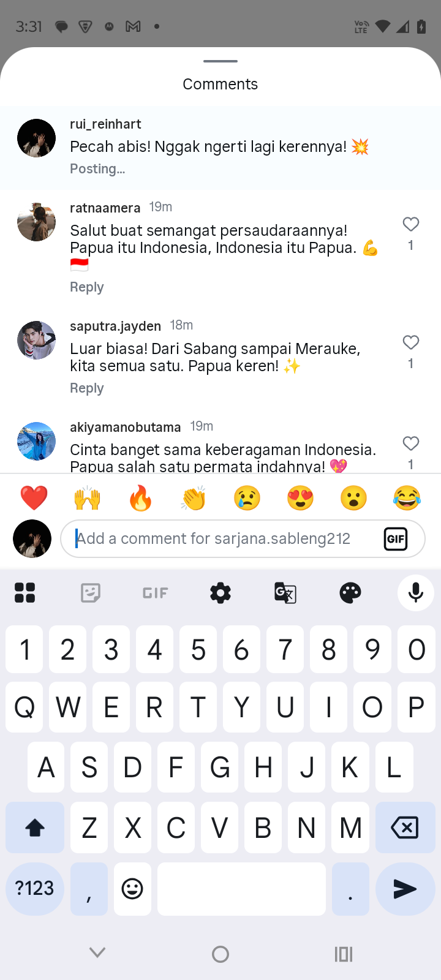Open the keyboard settings gear
This screenshot has width=441, height=980.
221,593
